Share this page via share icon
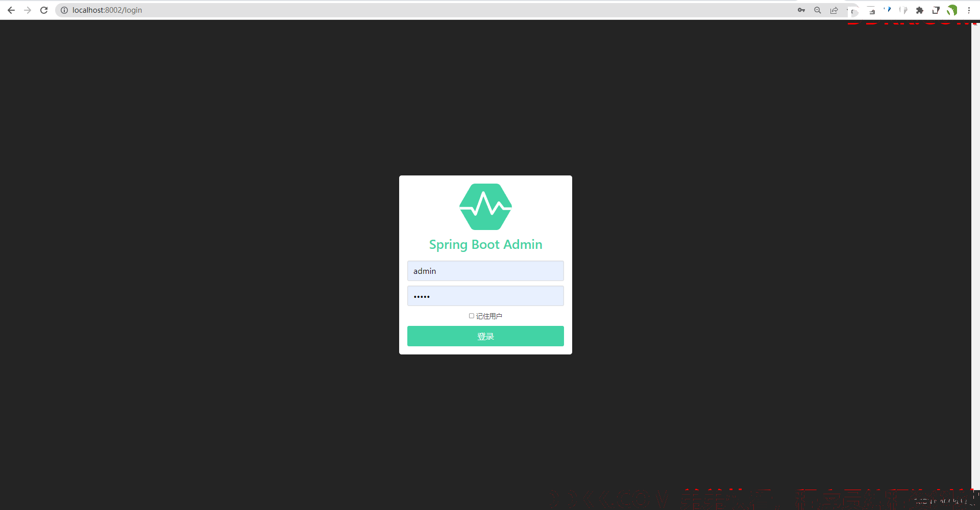The image size is (980, 510). coord(834,10)
